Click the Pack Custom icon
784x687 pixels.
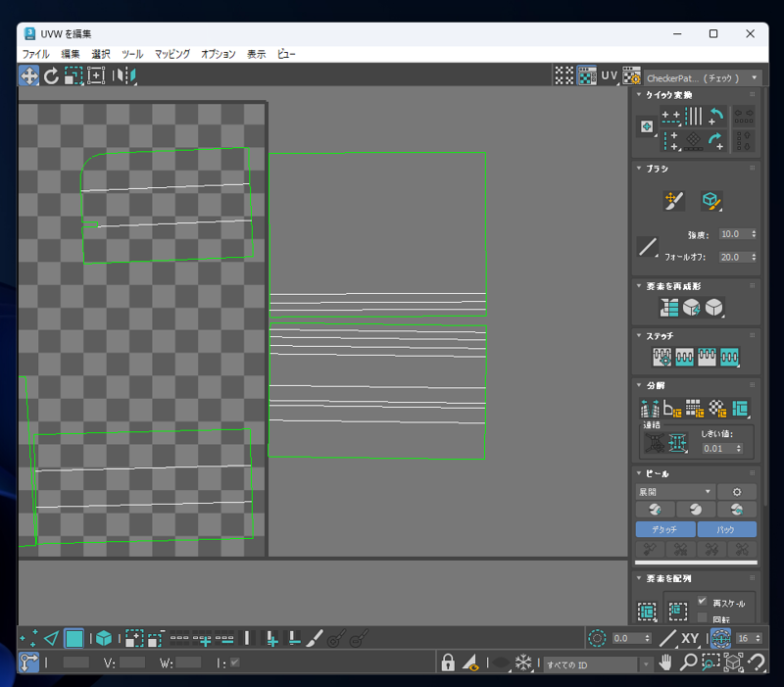point(647,611)
